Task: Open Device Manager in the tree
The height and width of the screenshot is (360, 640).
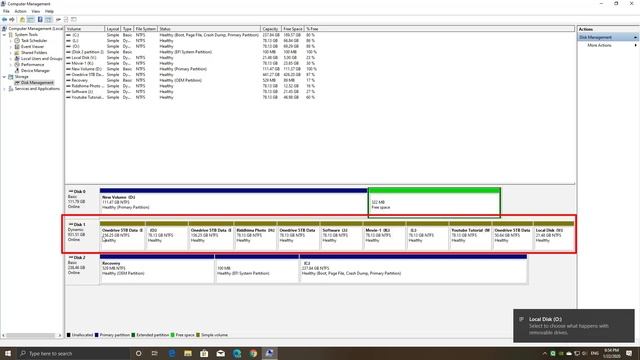Action: (x=35, y=71)
